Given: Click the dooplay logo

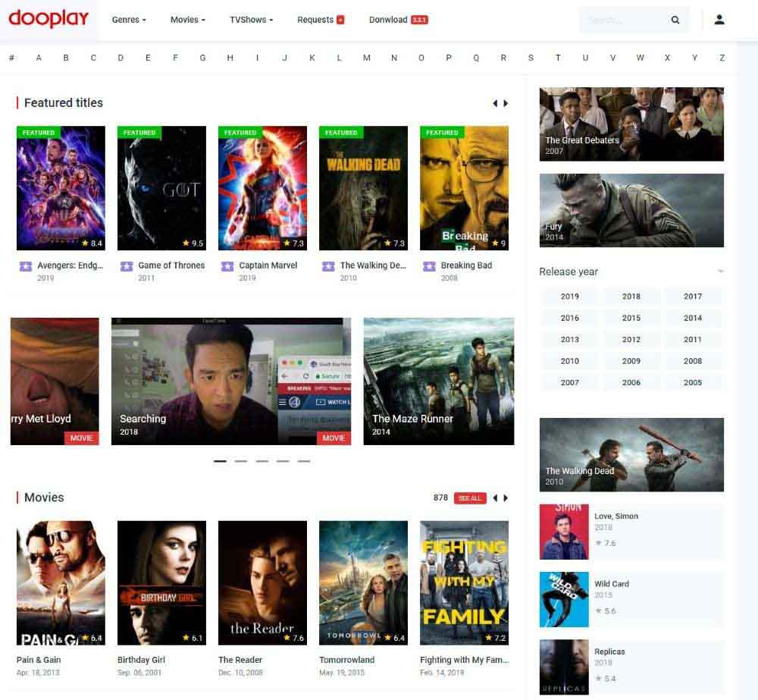Looking at the screenshot, I should 49,20.
